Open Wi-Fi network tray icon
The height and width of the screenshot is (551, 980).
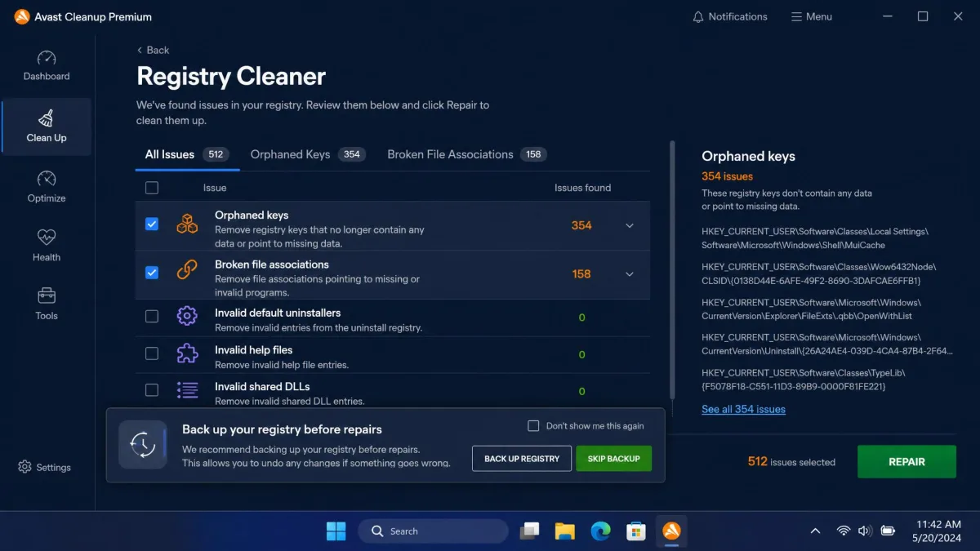pos(844,531)
